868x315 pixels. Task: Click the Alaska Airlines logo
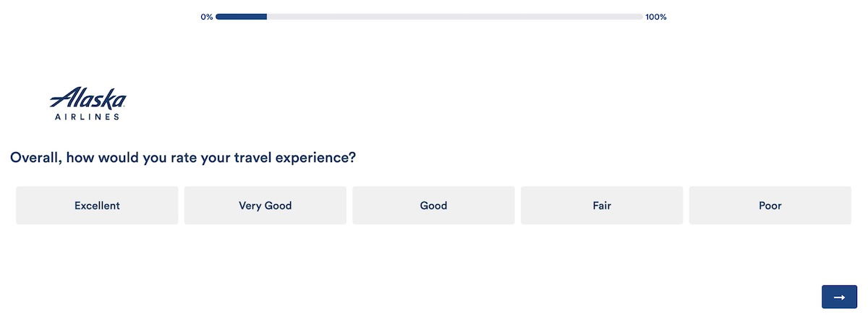pos(88,104)
